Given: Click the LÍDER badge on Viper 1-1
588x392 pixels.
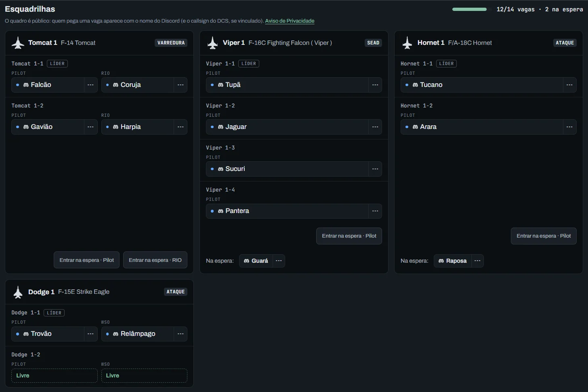Looking at the screenshot, I should tap(249, 64).
